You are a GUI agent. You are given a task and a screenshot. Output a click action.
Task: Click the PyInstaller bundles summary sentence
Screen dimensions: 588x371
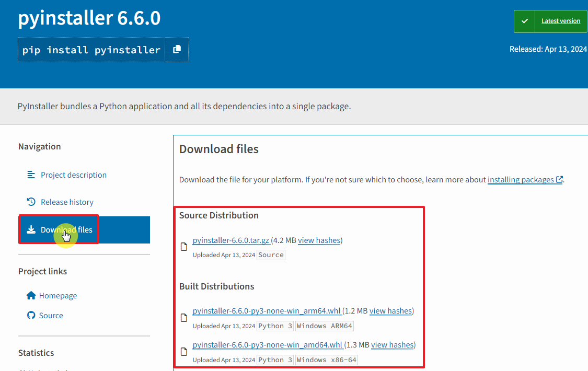(184, 107)
